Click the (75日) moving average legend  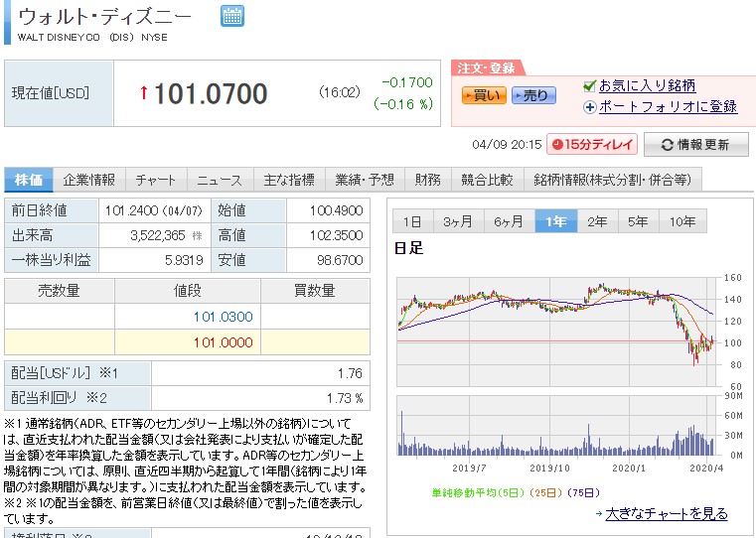coord(583,492)
